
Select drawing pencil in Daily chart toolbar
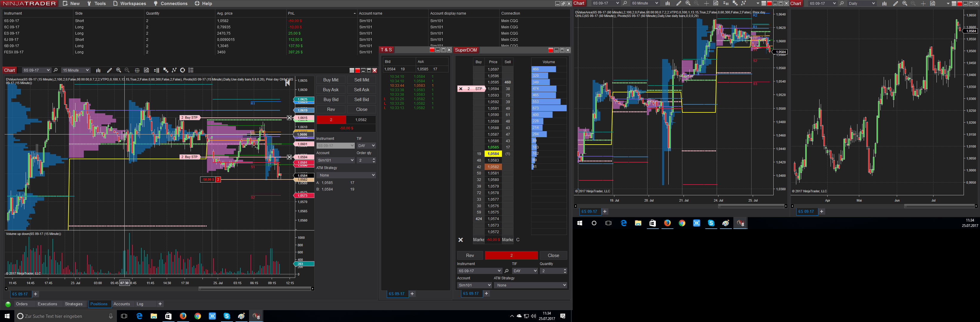point(896,3)
